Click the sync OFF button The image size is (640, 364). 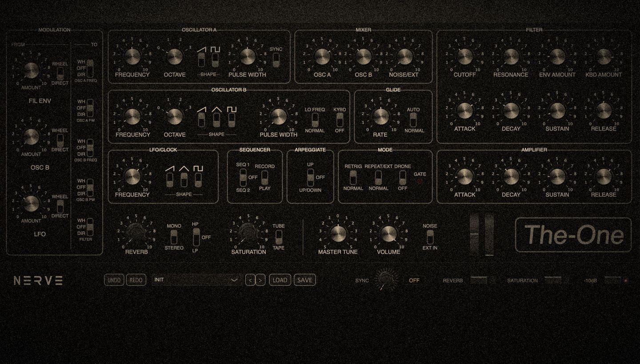click(x=414, y=280)
